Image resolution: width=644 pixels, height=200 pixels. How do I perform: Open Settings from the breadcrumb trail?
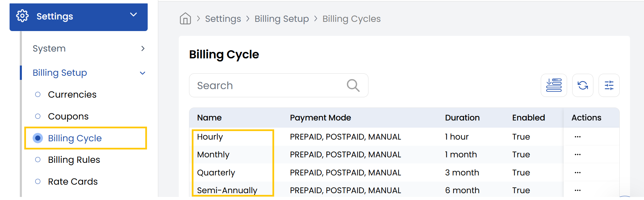(223, 19)
